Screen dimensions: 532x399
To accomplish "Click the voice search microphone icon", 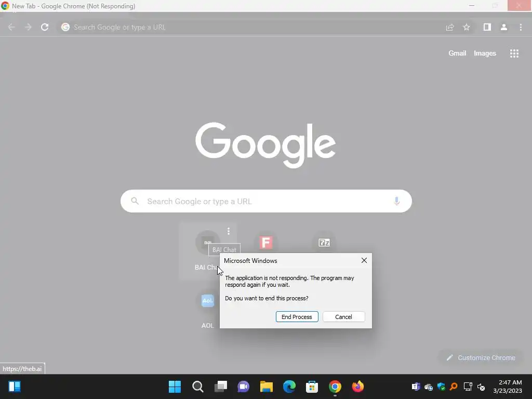I will 396,201.
